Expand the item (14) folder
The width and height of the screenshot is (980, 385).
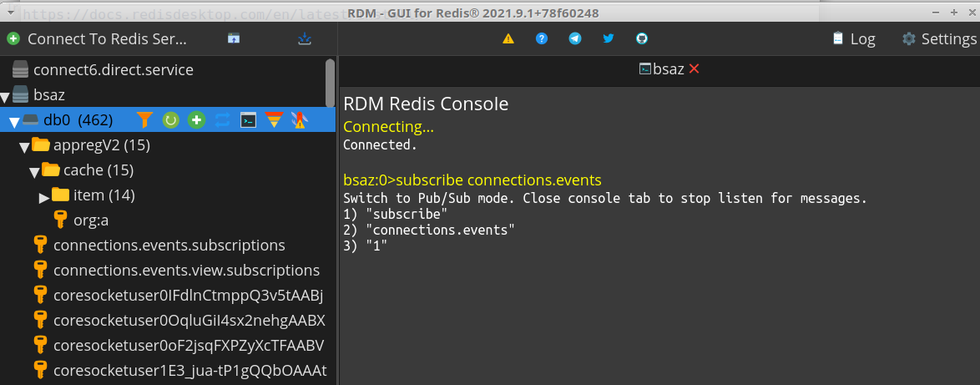point(44,197)
